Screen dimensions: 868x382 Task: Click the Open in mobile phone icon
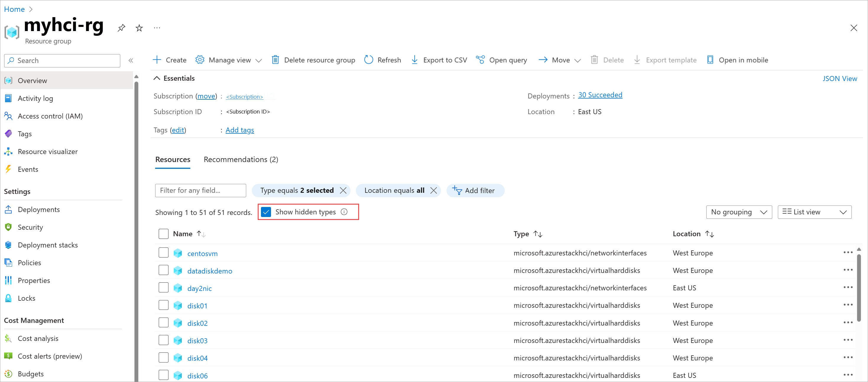[x=710, y=60]
